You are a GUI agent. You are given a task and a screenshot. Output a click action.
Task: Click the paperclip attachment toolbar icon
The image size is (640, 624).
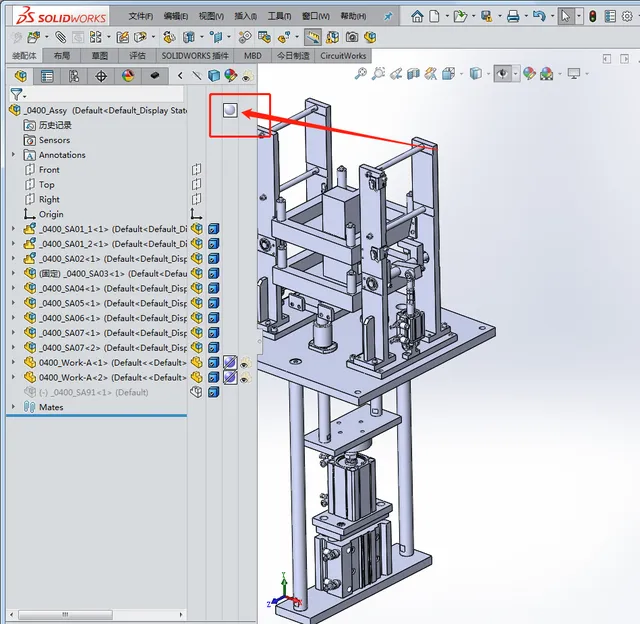coord(60,38)
